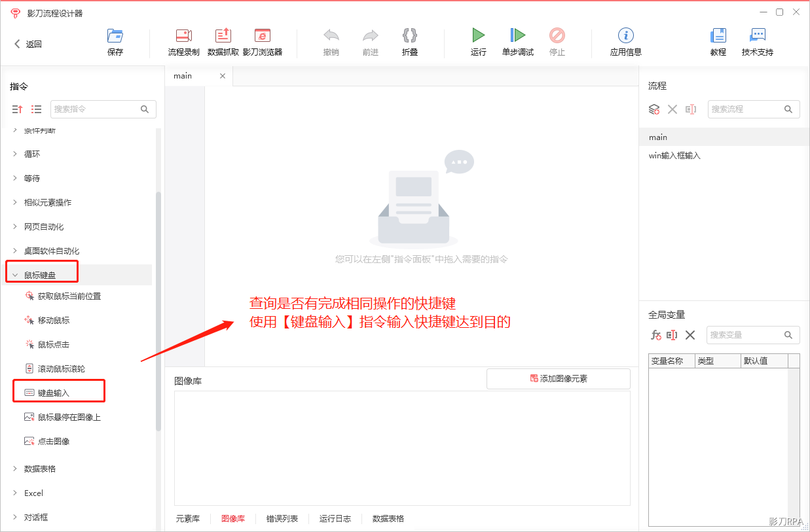The width and height of the screenshot is (810, 532).
Task: Open 应用信息 (app info)
Action: 625,36
